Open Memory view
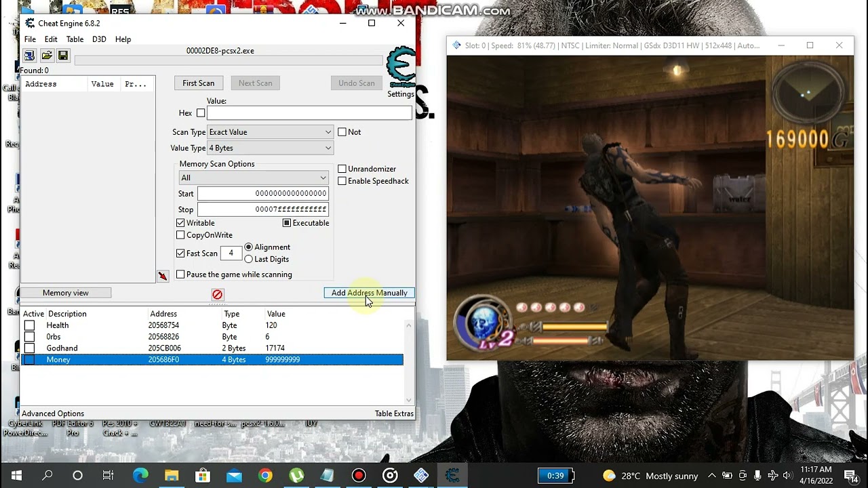868x488 pixels. point(66,293)
